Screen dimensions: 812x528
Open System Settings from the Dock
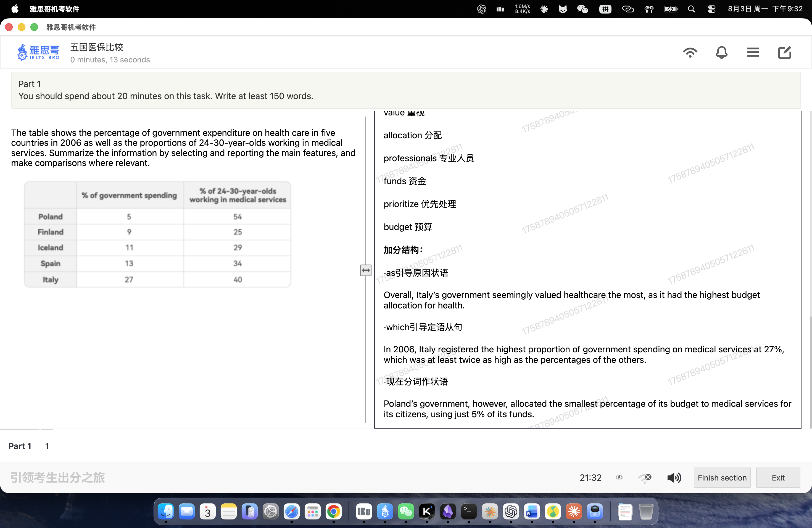pos(271,511)
